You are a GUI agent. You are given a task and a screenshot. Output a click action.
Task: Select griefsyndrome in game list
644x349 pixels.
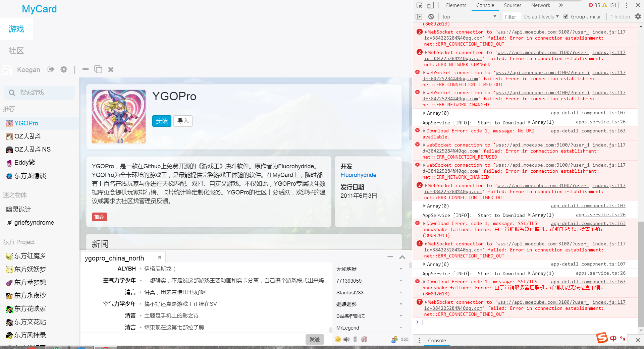coord(39,223)
